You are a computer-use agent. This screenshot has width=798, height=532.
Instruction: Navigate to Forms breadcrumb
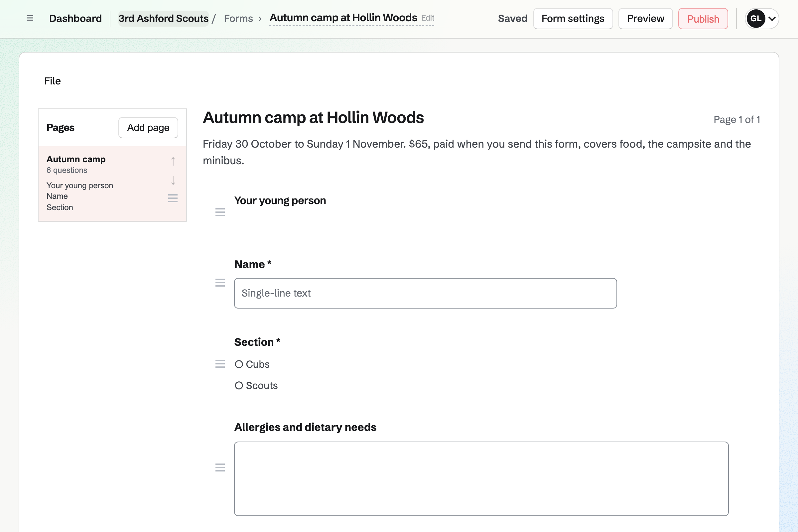[238, 19]
